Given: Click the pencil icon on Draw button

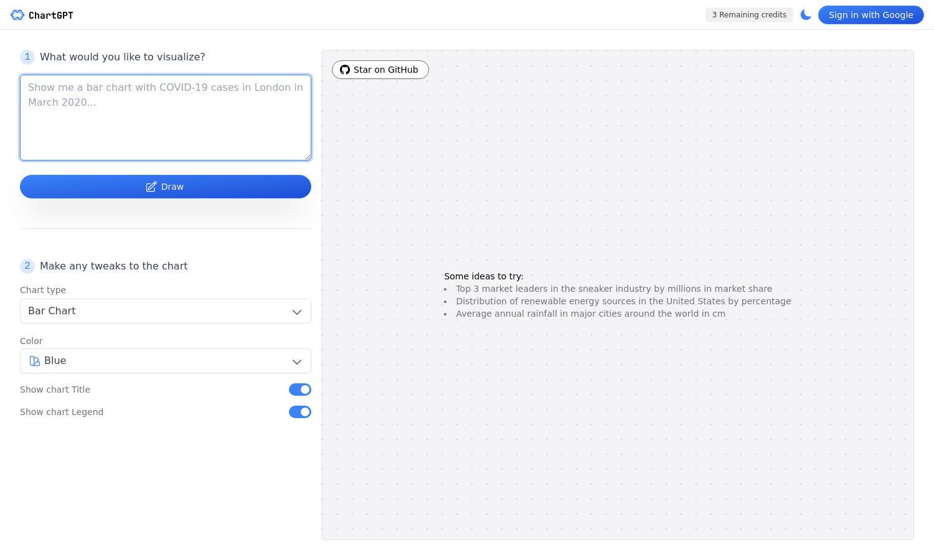Looking at the screenshot, I should coord(151,187).
